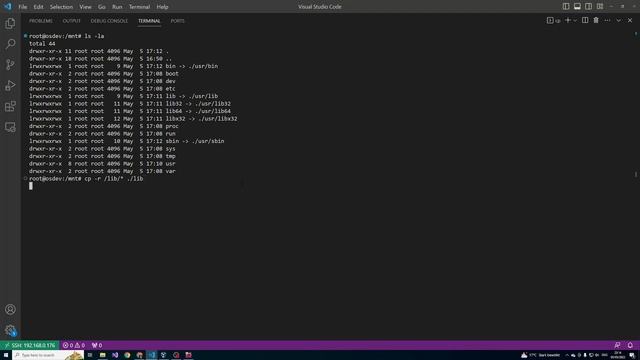This screenshot has width=640, height=360.
Task: Click the VS Code logo in title bar
Action: 8,7
